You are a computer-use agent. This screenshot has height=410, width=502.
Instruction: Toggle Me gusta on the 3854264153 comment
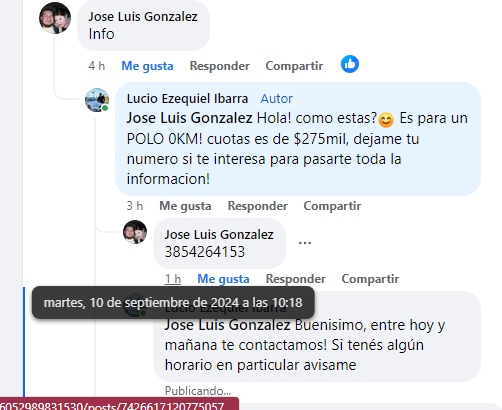[223, 279]
